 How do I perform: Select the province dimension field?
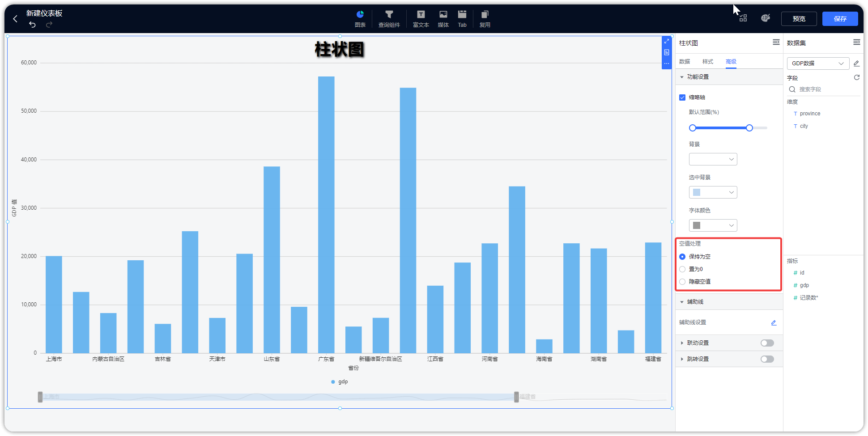tap(810, 114)
